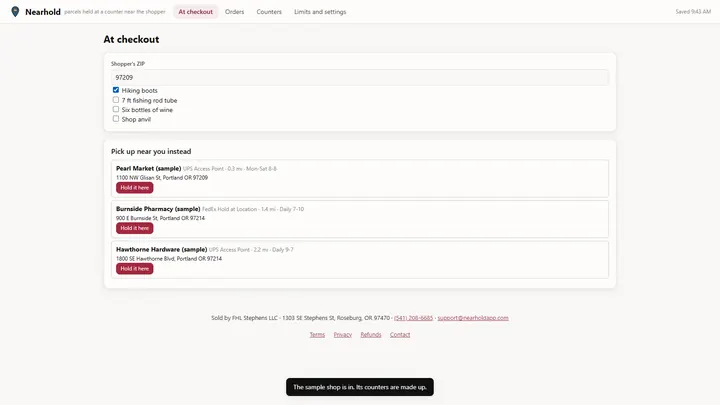
Task: Click address 1100 NW Glisan St
Action: 162,178
